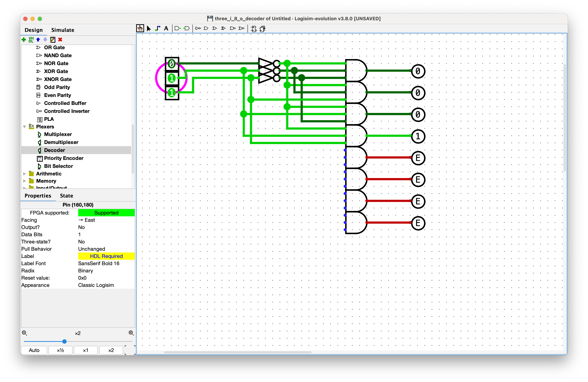Set zoom to ×½ button
Viewport: 588px width, 382px height.
tap(60, 350)
